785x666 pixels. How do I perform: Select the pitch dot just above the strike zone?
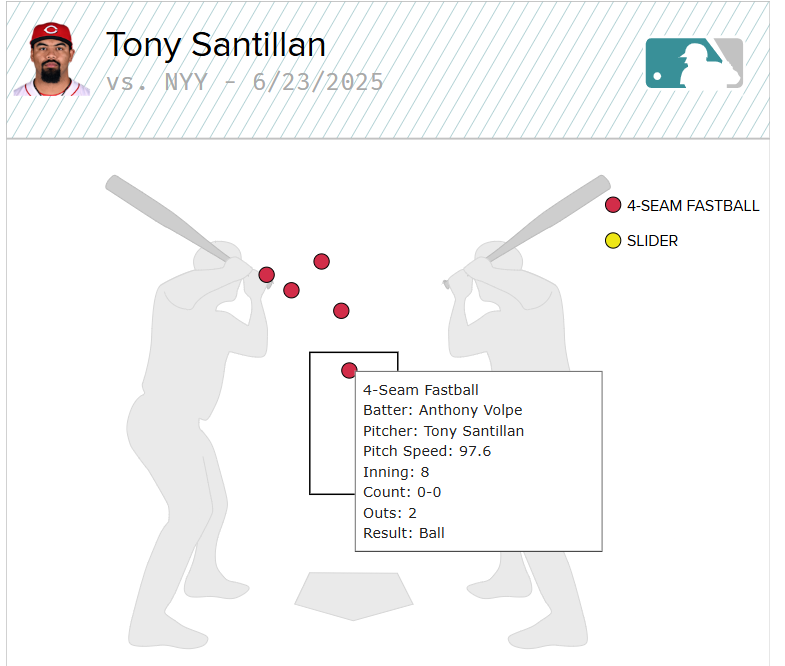[x=341, y=311]
